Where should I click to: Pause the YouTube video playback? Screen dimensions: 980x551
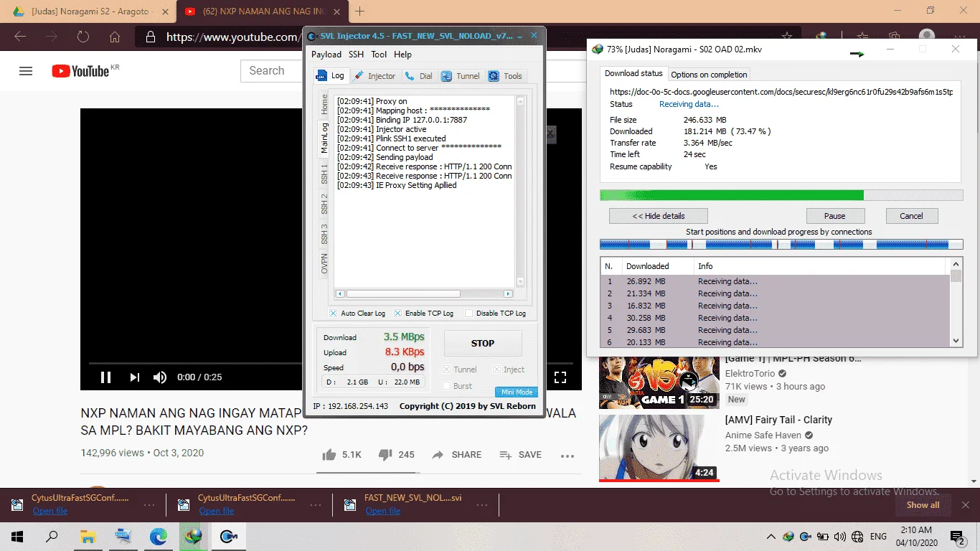105,377
